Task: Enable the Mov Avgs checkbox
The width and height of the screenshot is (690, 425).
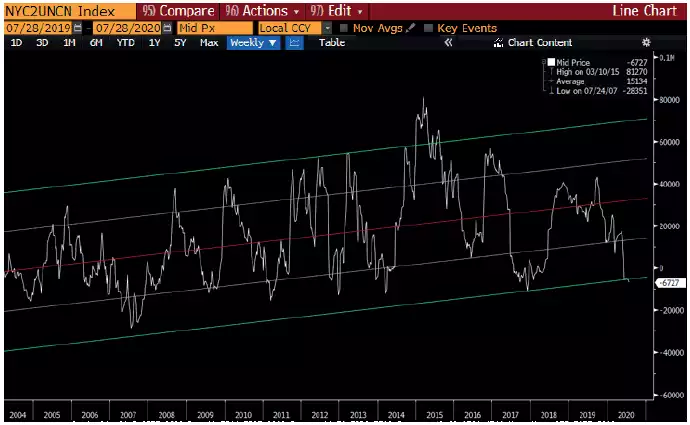Action: [345, 28]
